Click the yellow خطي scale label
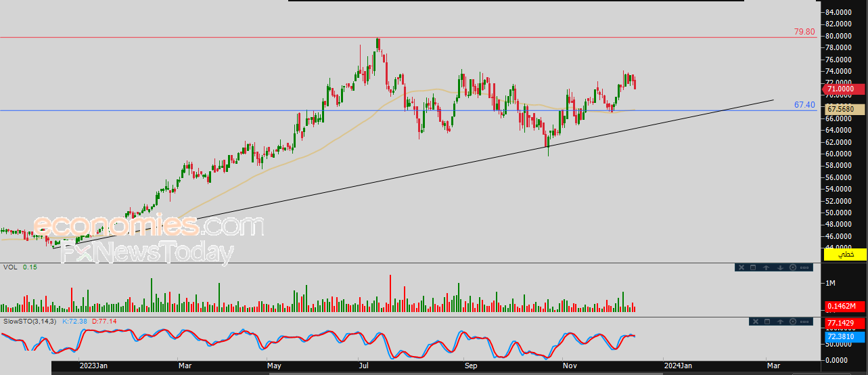The width and height of the screenshot is (868, 375). coord(845,254)
